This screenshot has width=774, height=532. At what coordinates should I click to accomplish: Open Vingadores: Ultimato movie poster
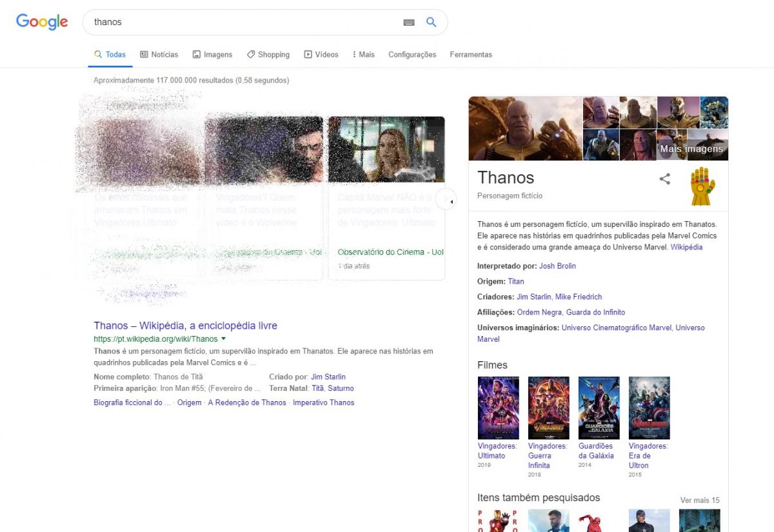pyautogui.click(x=498, y=408)
